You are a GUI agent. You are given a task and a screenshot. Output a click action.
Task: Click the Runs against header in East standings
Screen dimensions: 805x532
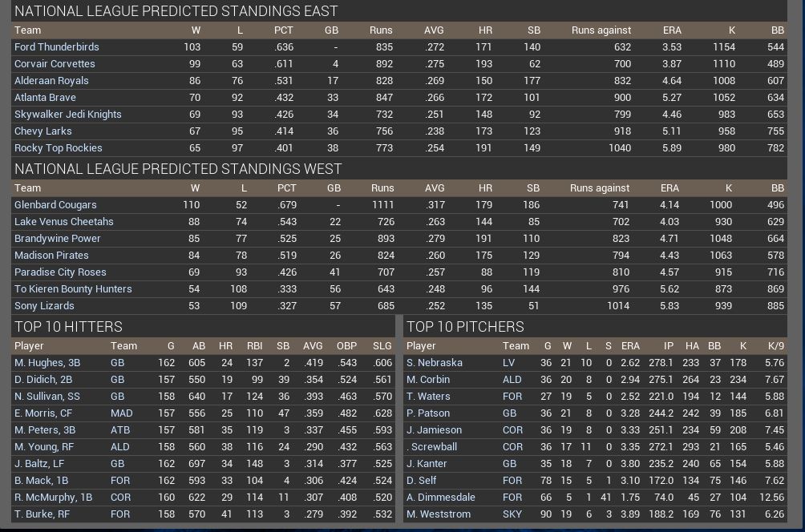pos(601,30)
